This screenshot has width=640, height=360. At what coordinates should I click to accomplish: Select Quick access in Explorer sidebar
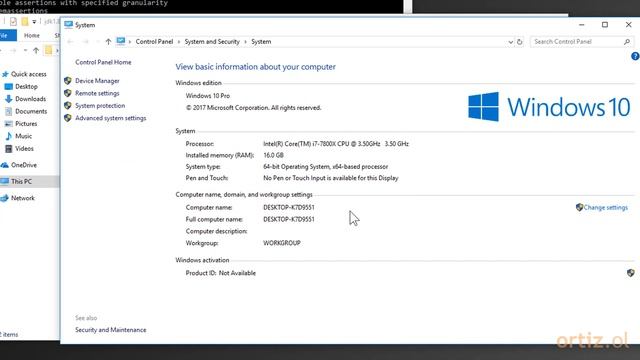tap(29, 74)
